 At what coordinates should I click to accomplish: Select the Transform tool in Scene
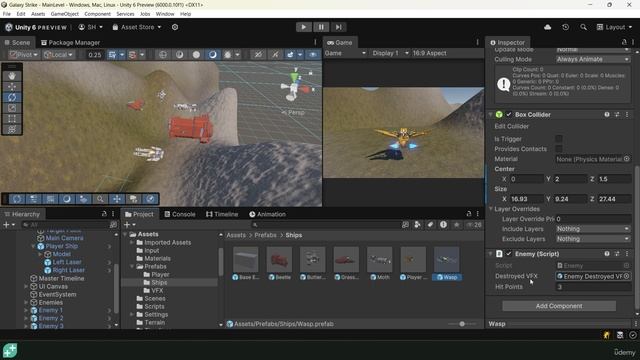(12, 129)
